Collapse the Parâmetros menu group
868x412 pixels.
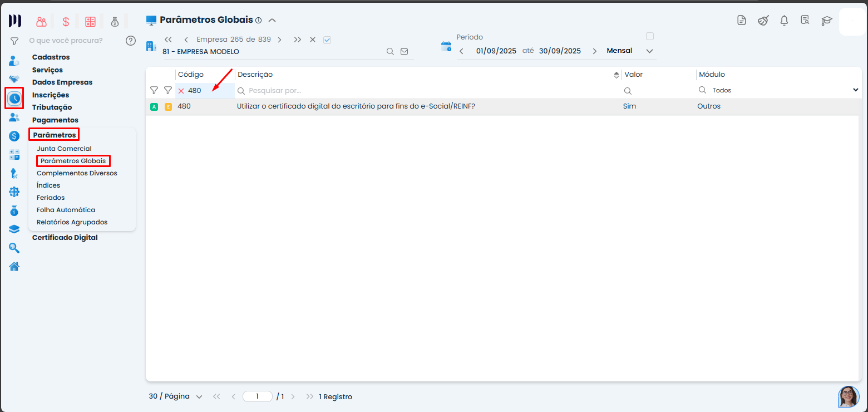(55, 135)
